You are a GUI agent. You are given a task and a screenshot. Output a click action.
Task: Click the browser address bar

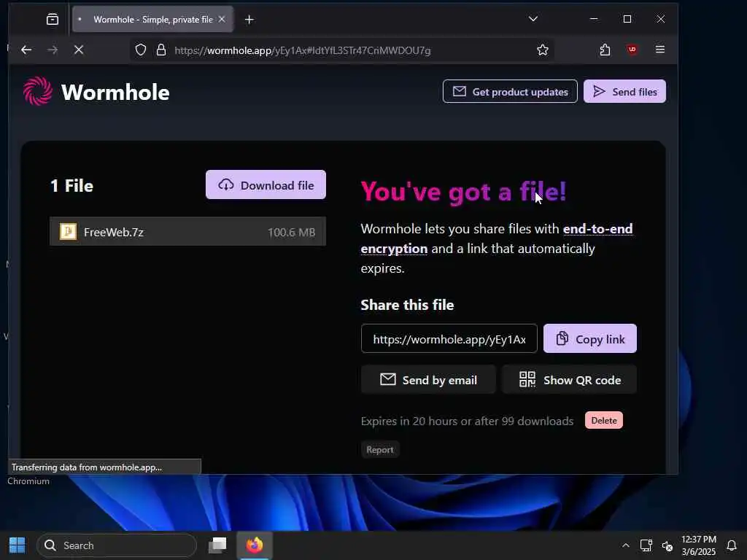tap(341, 50)
